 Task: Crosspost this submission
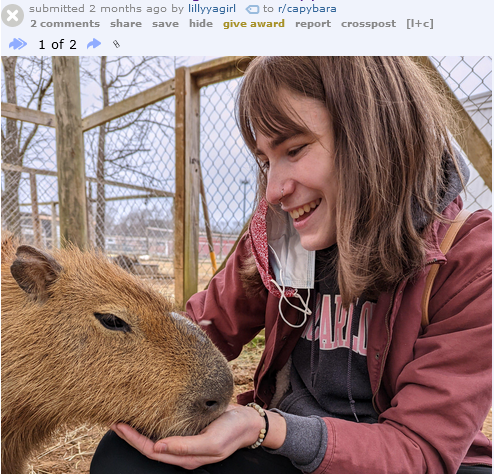click(x=369, y=24)
